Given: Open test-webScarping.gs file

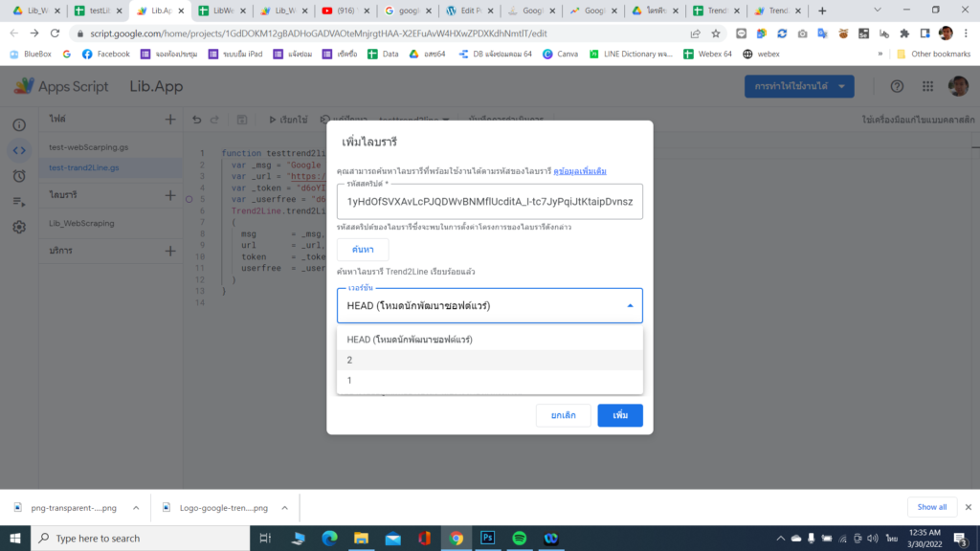Looking at the screenshot, I should point(89,147).
